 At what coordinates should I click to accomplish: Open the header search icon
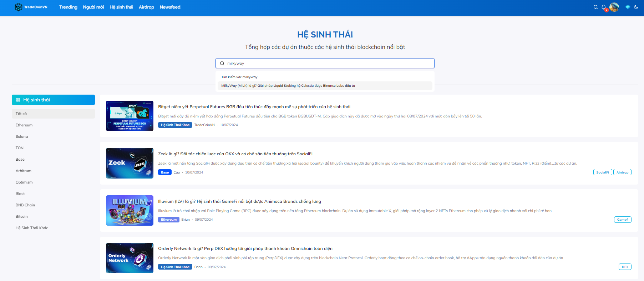[x=595, y=7]
